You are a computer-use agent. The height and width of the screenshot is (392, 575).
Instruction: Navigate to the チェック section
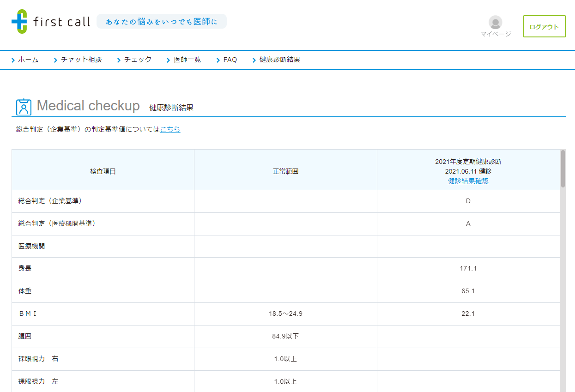[139, 60]
